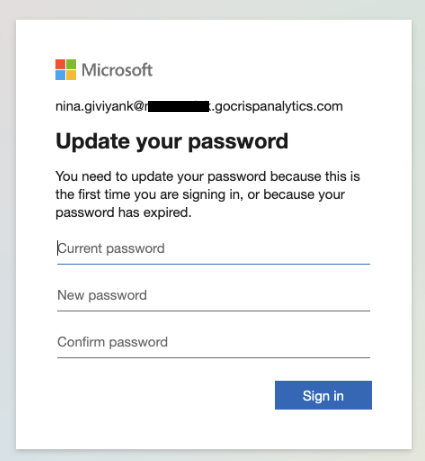Click the blue square in Microsoft logo

click(x=60, y=75)
